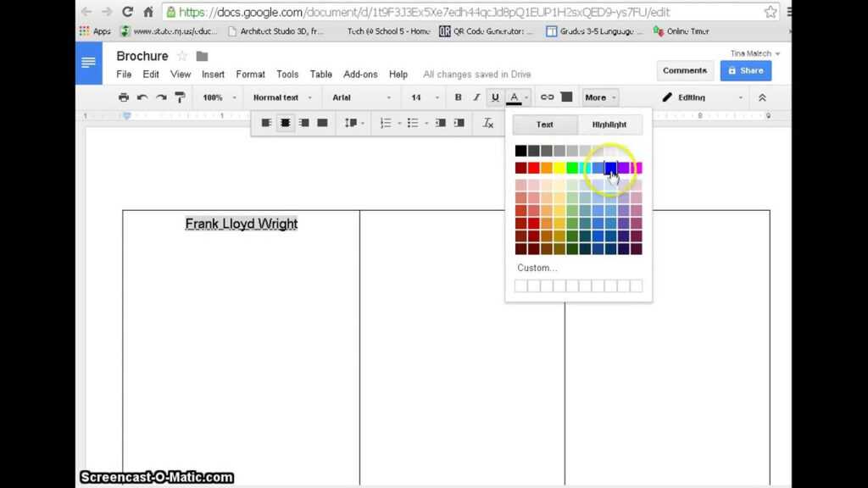Viewport: 868px width, 488px height.
Task: Open the Normal text style dropdown
Action: tap(282, 97)
